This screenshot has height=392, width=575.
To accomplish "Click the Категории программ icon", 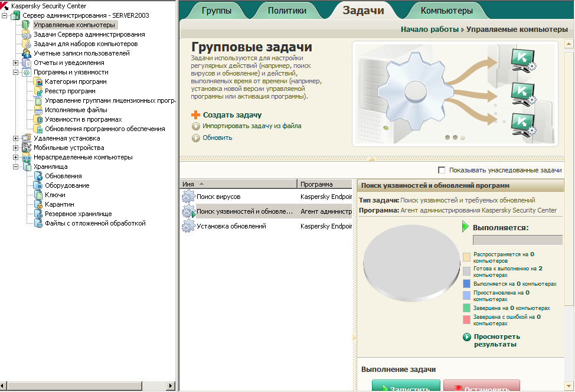I will (38, 82).
